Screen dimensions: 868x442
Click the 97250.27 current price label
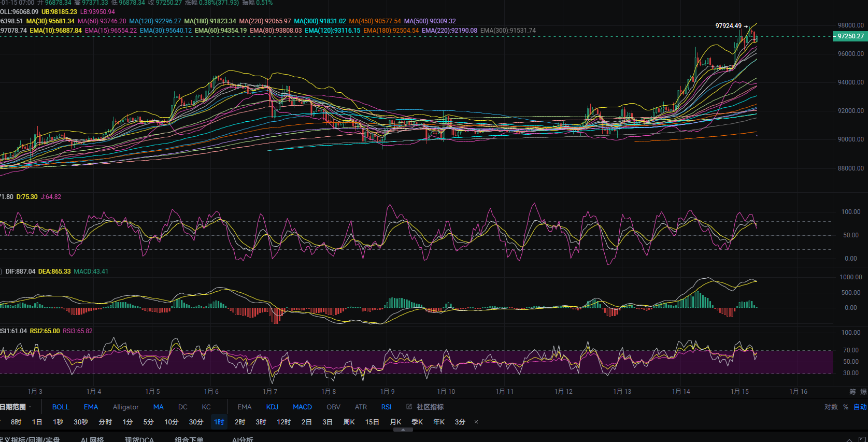pos(850,36)
